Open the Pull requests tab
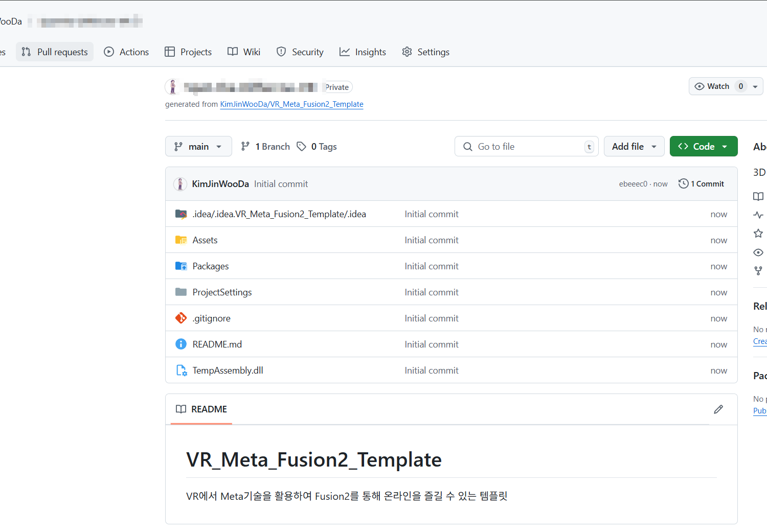The width and height of the screenshot is (767, 532). pos(55,52)
